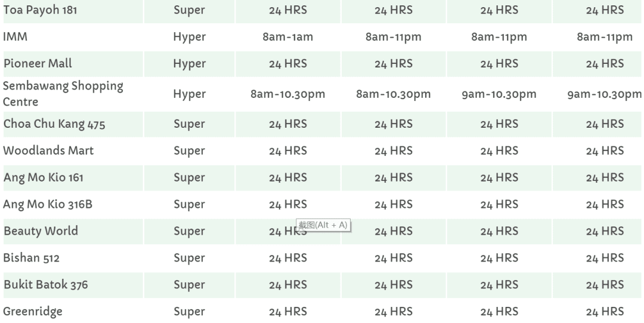
Task: Select the Super type cell for Greenridge
Action: click(189, 312)
